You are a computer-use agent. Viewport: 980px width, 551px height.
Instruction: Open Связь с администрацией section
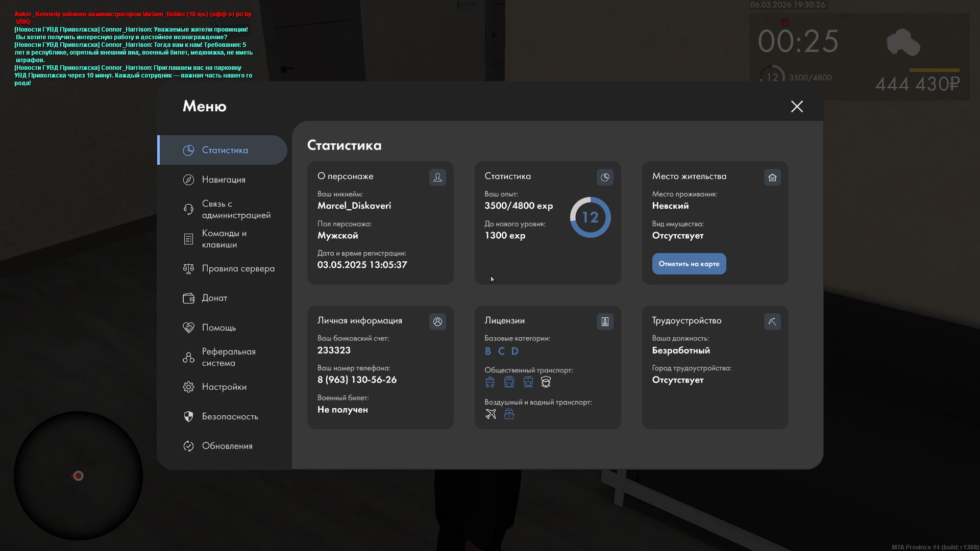point(236,209)
